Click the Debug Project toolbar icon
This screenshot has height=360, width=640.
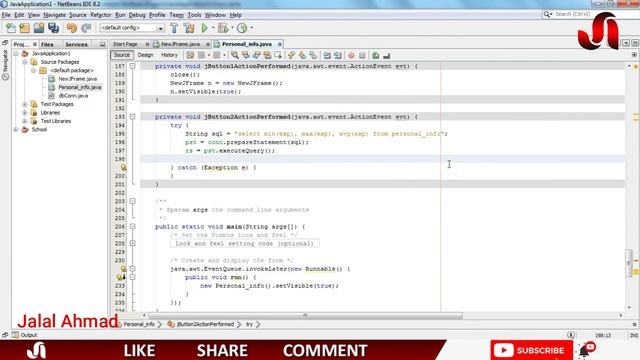click(x=223, y=28)
